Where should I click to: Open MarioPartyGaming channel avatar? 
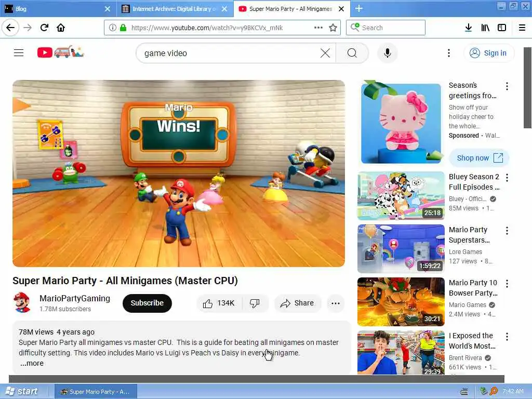coord(22,303)
